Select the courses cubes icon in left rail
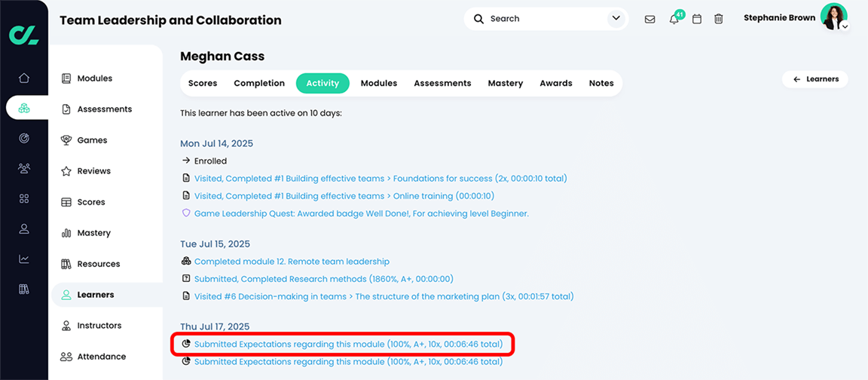Image resolution: width=868 pixels, height=380 pixels. click(x=24, y=108)
